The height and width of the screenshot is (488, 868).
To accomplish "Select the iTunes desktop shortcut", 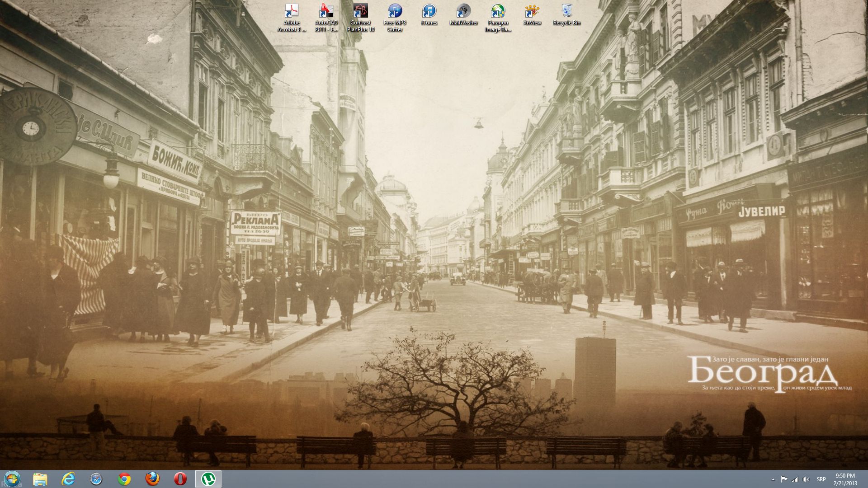I will [x=429, y=12].
